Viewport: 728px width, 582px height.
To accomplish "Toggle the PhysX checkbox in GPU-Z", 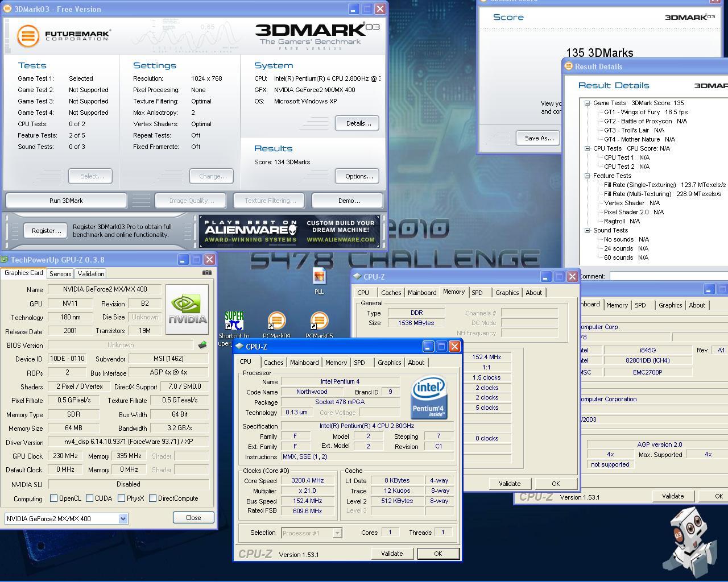I will tap(121, 498).
